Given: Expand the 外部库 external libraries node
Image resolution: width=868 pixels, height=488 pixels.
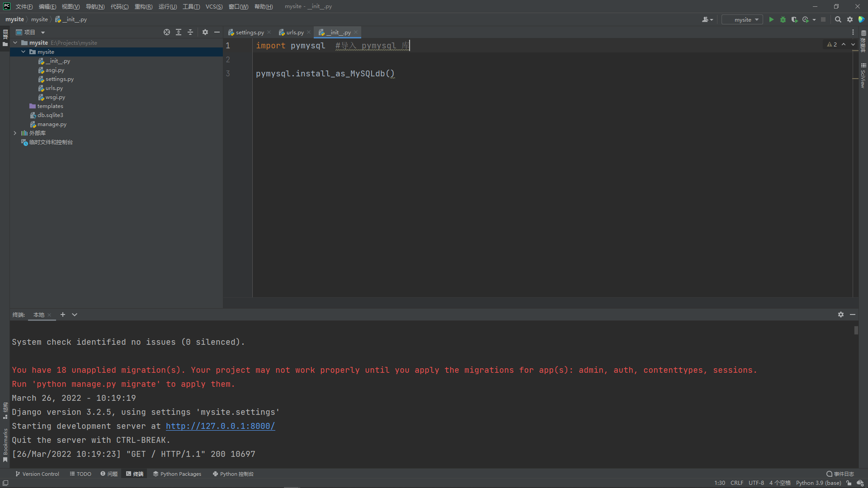Looking at the screenshot, I should pos(15,133).
